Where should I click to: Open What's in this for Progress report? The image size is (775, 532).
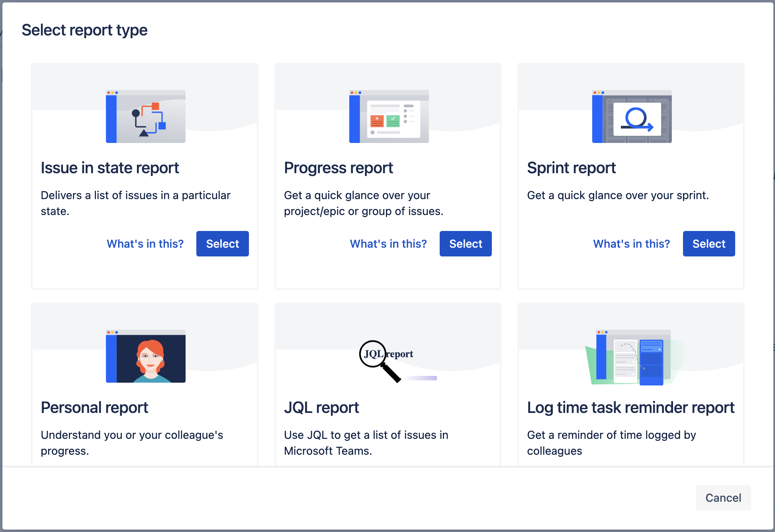click(x=388, y=244)
